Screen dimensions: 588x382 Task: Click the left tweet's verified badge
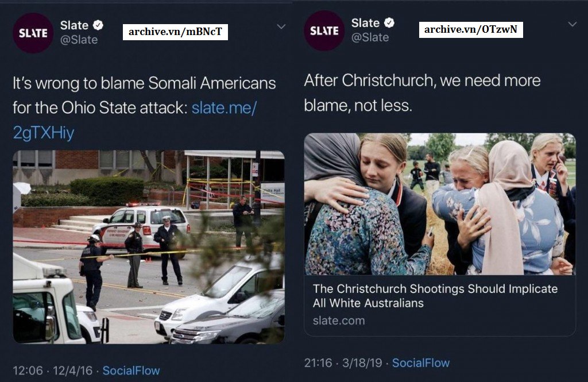click(x=98, y=25)
